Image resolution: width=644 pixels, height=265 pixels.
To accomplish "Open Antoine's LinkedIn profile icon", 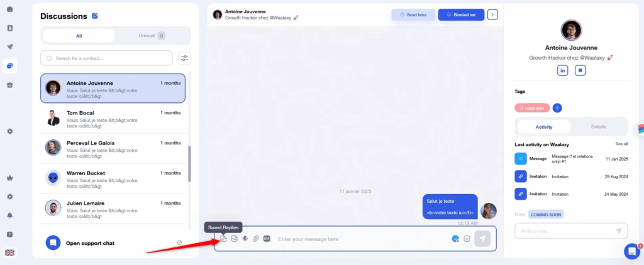I will tap(562, 70).
